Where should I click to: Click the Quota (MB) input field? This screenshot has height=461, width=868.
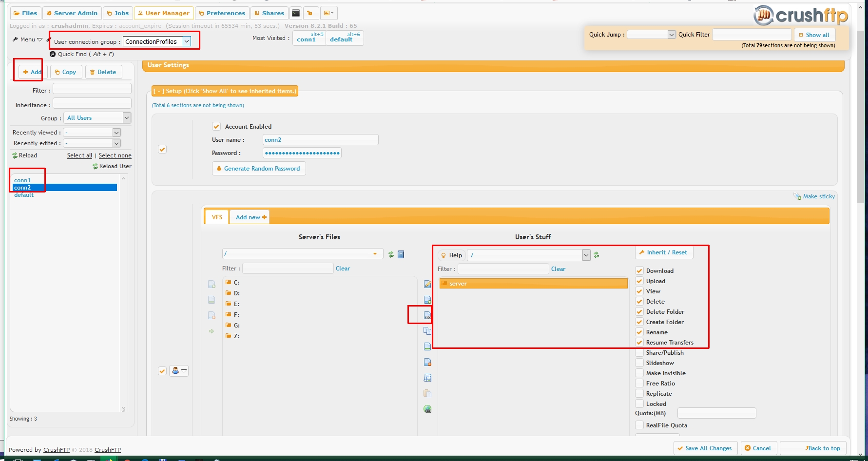(716, 413)
